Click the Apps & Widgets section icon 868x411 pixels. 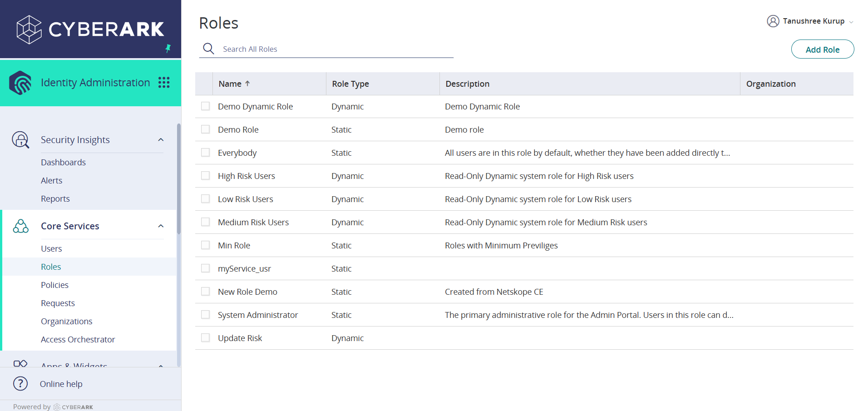click(20, 363)
